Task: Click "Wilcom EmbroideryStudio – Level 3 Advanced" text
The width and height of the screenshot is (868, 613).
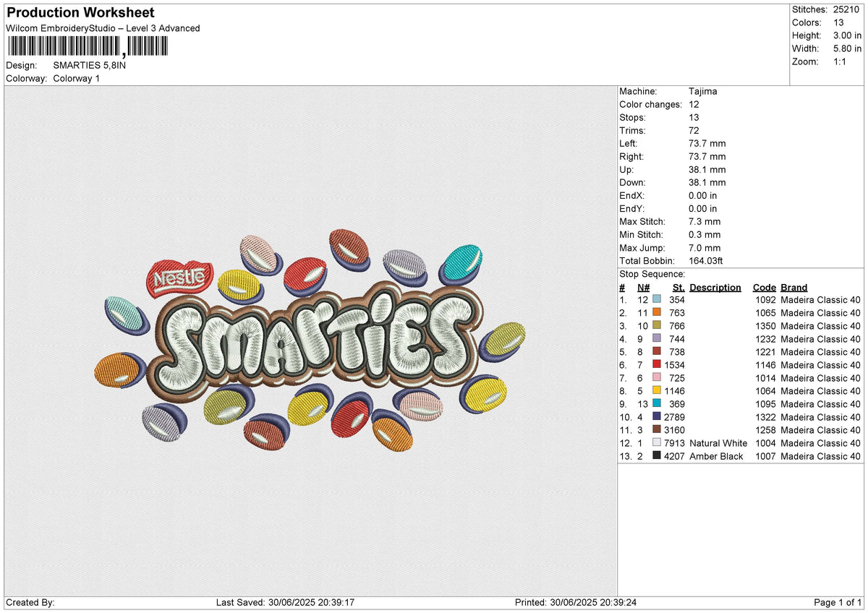Action: click(x=103, y=28)
